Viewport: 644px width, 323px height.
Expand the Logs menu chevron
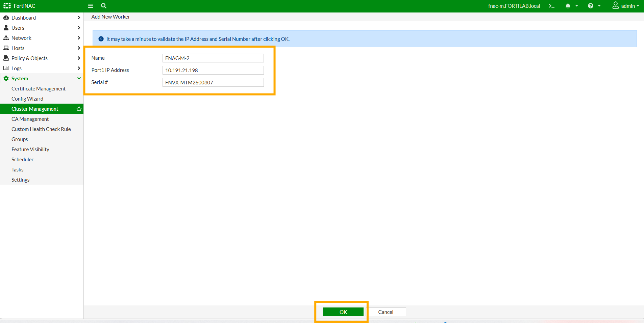[x=79, y=68]
